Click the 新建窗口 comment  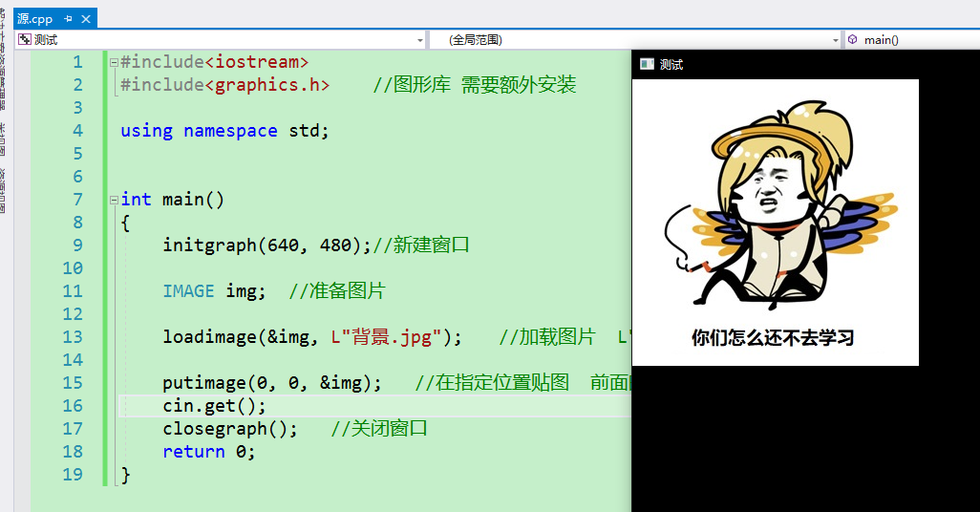pos(420,245)
